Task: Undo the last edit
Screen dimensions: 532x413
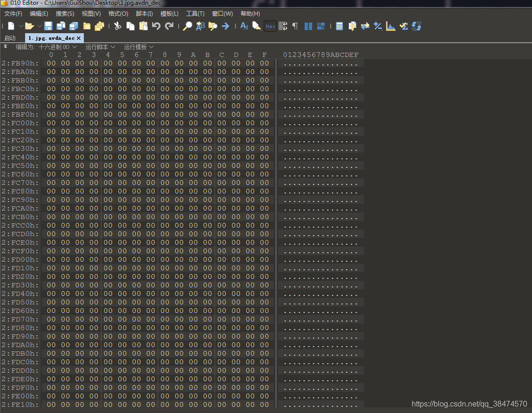Action: click(x=156, y=26)
